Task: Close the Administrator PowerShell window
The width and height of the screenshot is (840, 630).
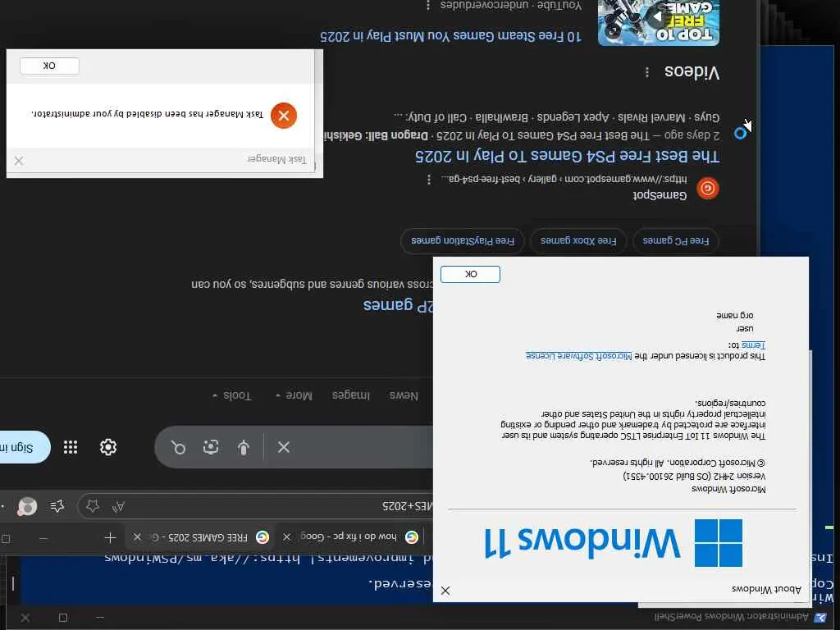Action: point(25,618)
